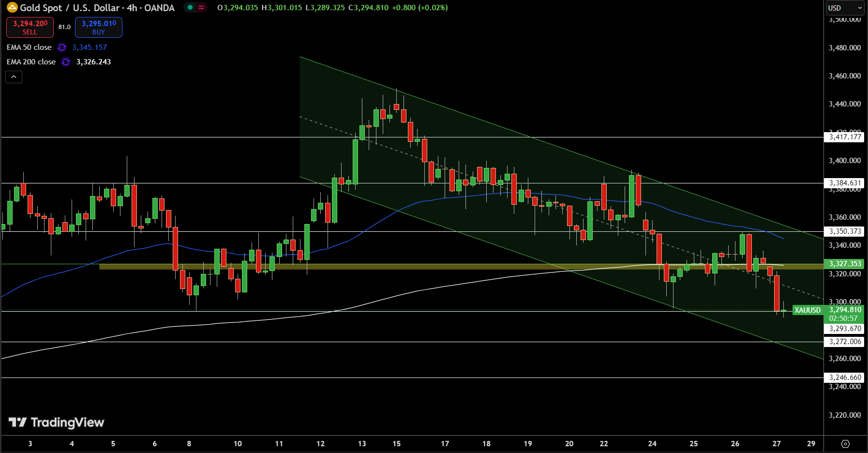Click the 3,460.000 price axis label
Viewport: 868px width, 453px height.
point(845,76)
